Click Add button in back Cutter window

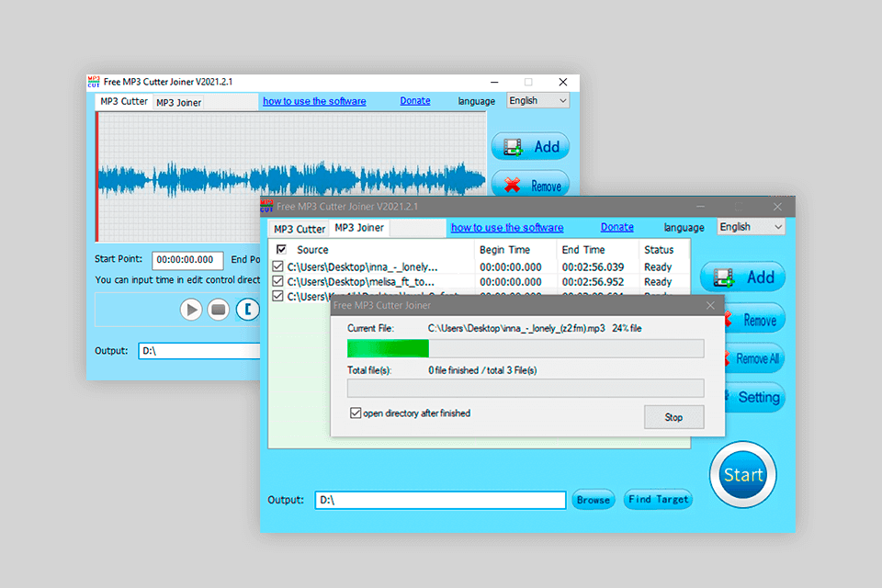(530, 147)
